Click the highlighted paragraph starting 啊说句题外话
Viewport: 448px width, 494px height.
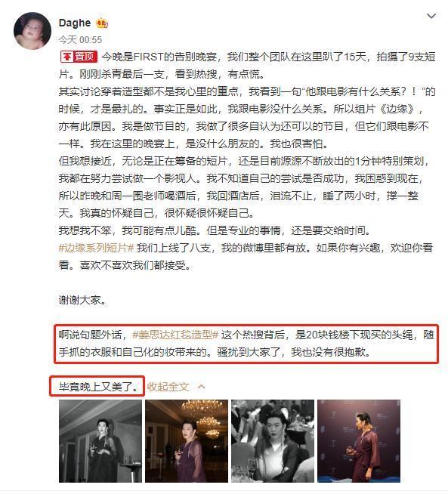[246, 344]
